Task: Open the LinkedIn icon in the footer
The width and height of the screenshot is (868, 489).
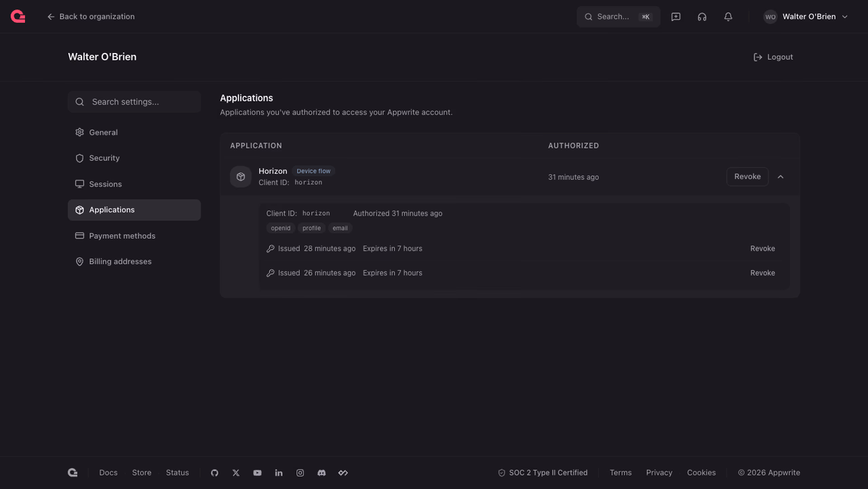Action: (x=279, y=473)
